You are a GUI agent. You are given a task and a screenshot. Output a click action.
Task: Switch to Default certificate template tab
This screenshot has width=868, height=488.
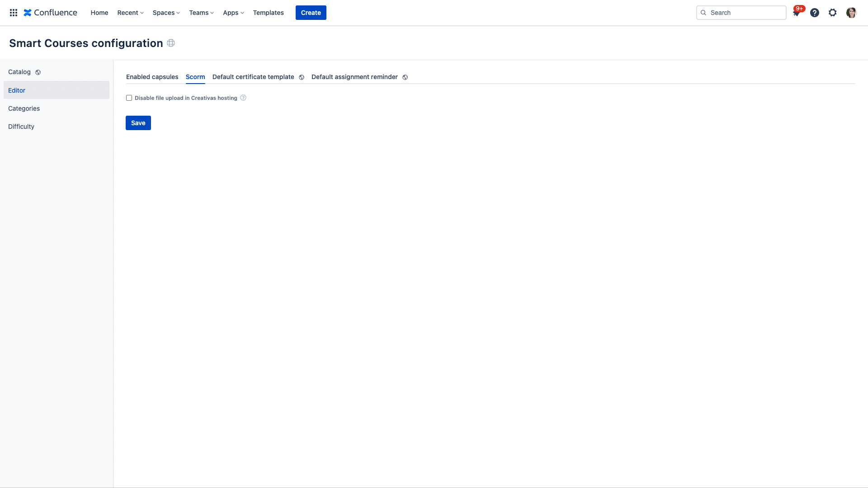coord(253,77)
